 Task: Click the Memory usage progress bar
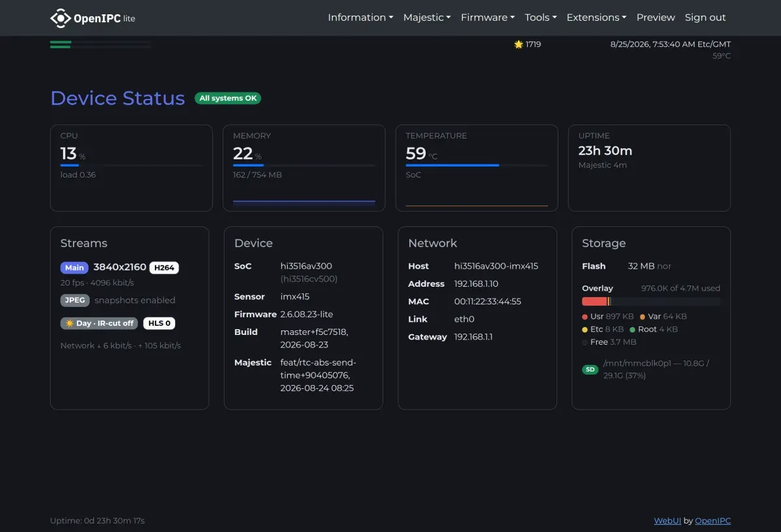(304, 166)
